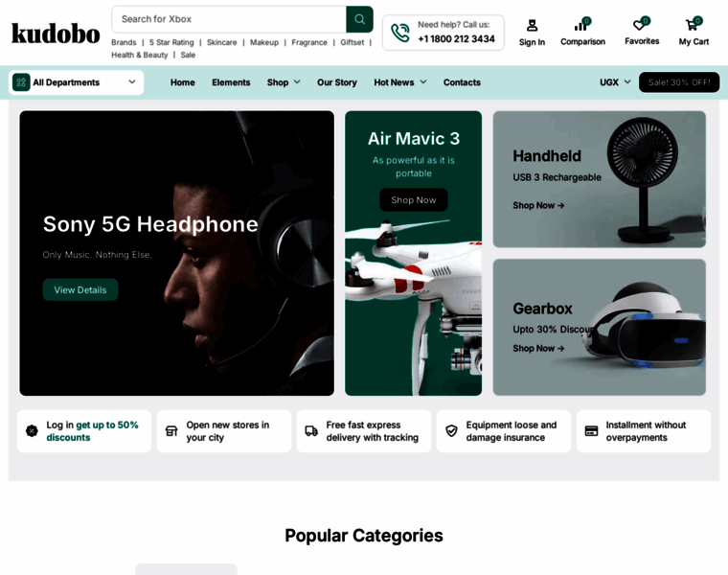Click Installment without overpayments text
Viewport: 728px width, 575px height.
(646, 431)
